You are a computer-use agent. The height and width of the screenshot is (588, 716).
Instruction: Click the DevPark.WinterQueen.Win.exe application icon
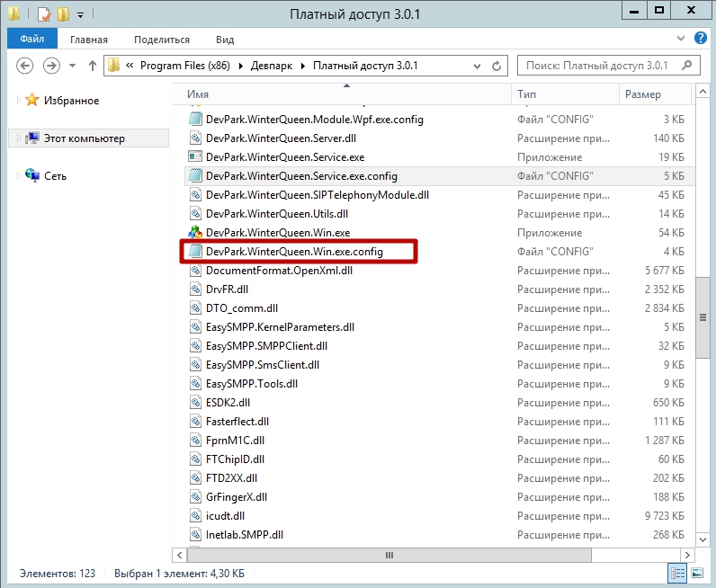tap(194, 233)
